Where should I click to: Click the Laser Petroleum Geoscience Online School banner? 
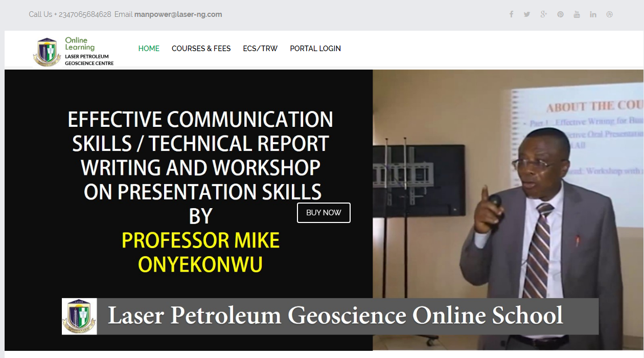[330, 317]
